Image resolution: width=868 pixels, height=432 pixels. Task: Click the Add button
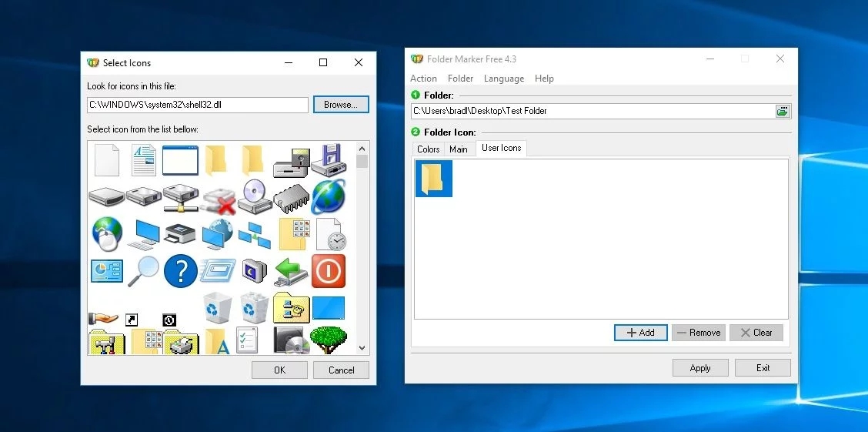(x=640, y=333)
